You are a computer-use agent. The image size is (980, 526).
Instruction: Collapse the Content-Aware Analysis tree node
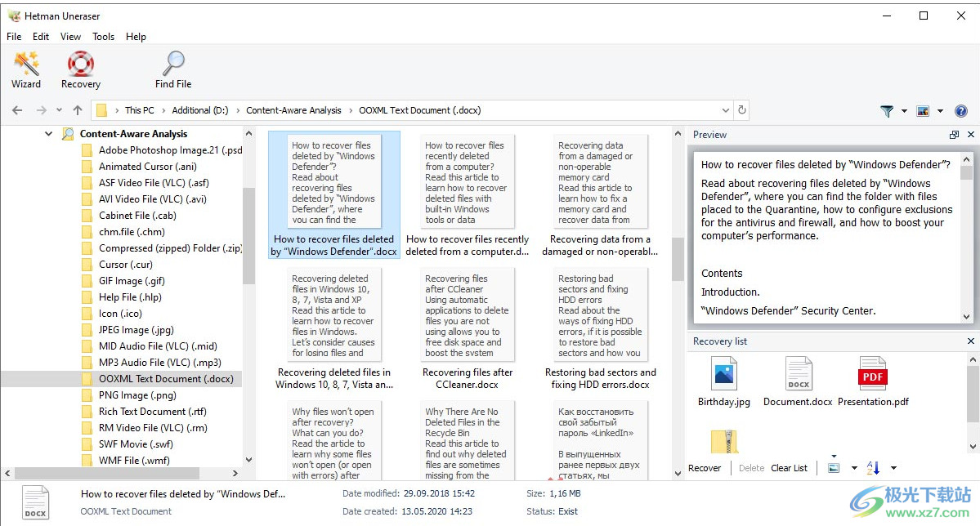(x=49, y=134)
